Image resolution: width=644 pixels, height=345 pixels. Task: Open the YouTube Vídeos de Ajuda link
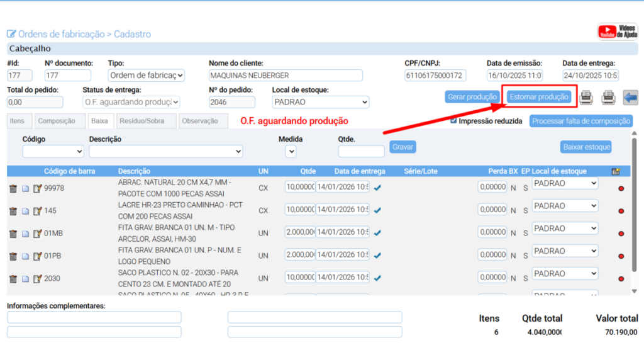618,31
